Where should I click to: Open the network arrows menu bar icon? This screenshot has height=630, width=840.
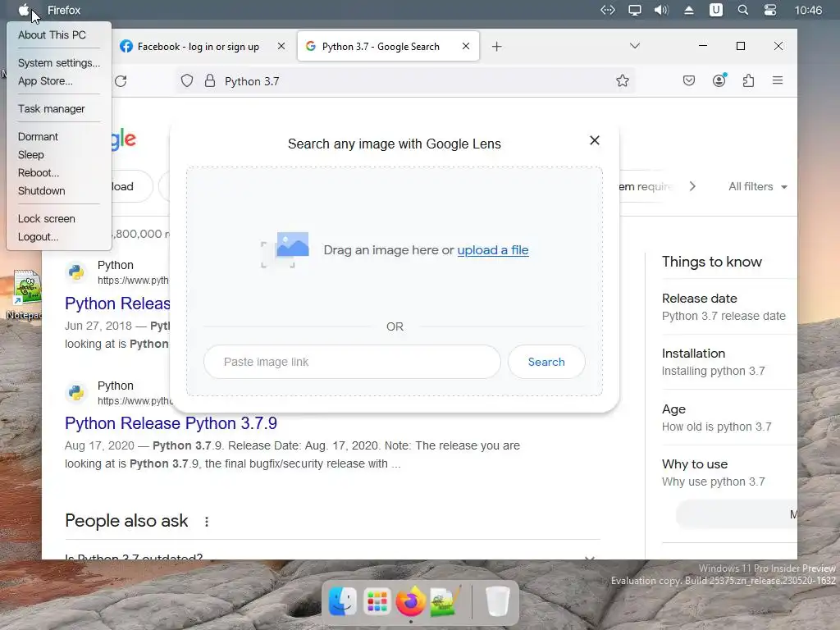(608, 10)
